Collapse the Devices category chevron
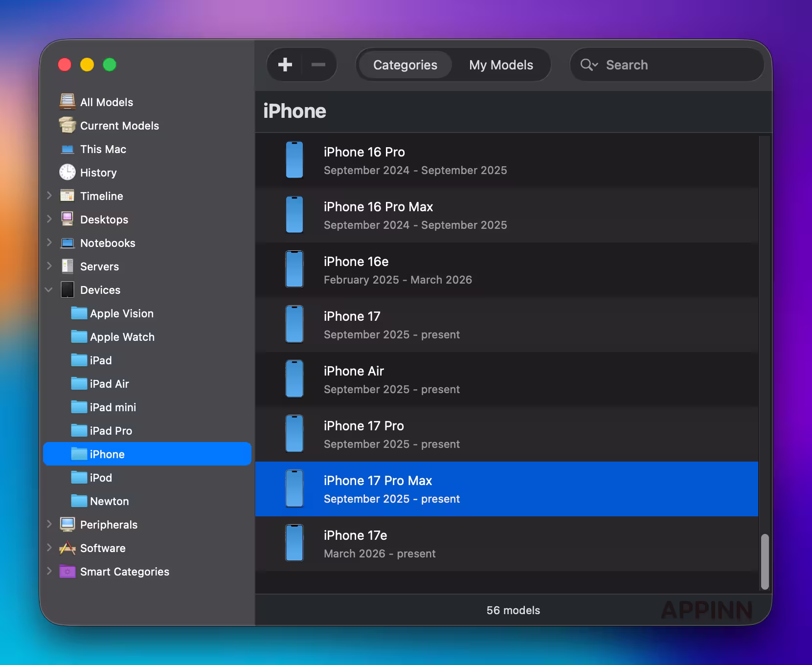 coord(49,290)
